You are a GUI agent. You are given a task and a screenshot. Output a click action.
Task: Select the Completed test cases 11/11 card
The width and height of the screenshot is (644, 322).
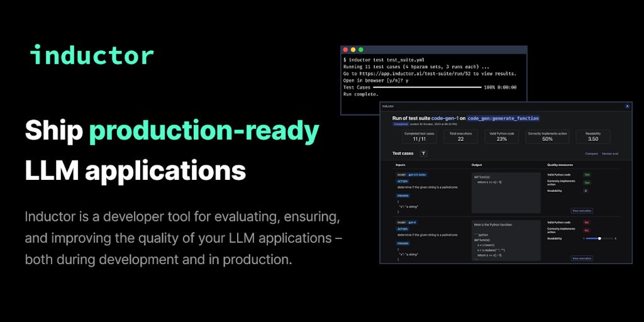[x=419, y=136]
